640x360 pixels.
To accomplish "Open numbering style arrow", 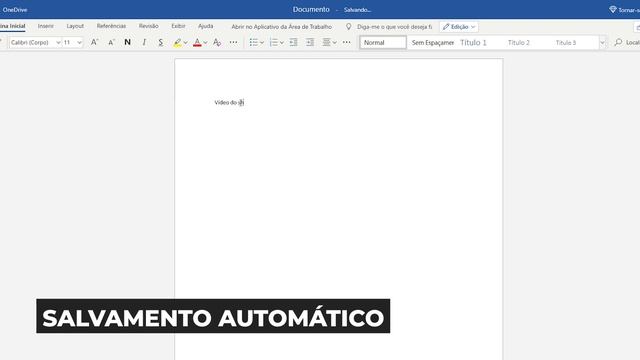I will tap(282, 42).
